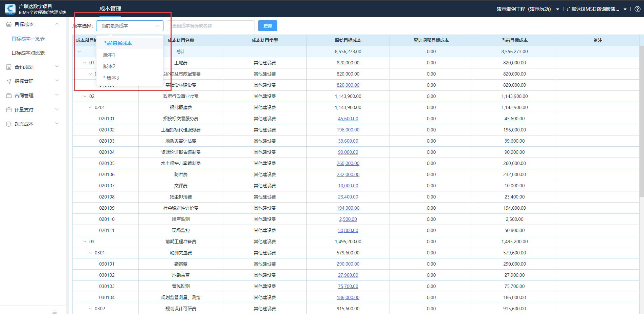Open the project dropdown 演示案例工程
644x314 pixels.
tap(528, 9)
